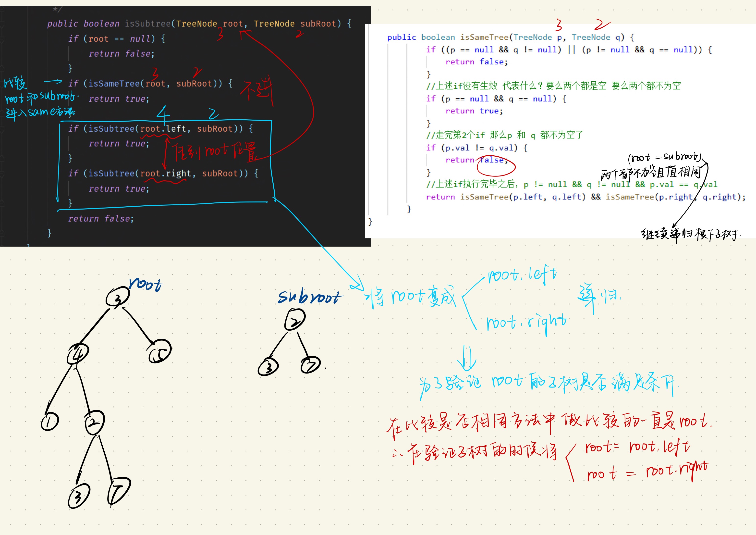Click the root node circle labeled 3

pyautogui.click(x=118, y=297)
